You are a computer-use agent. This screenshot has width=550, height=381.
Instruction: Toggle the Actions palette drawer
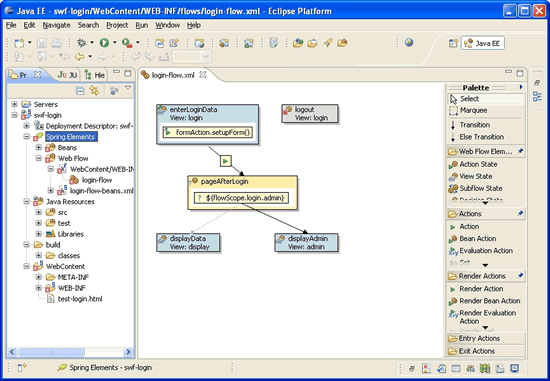(486, 214)
